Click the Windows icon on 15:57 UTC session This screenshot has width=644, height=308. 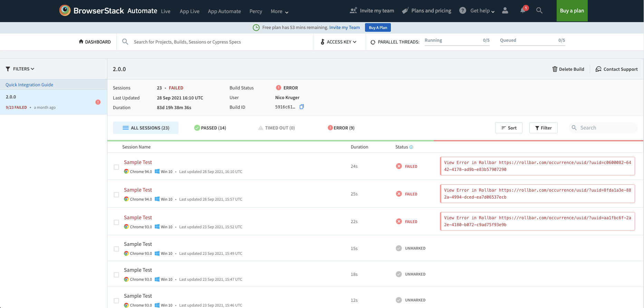click(x=157, y=199)
